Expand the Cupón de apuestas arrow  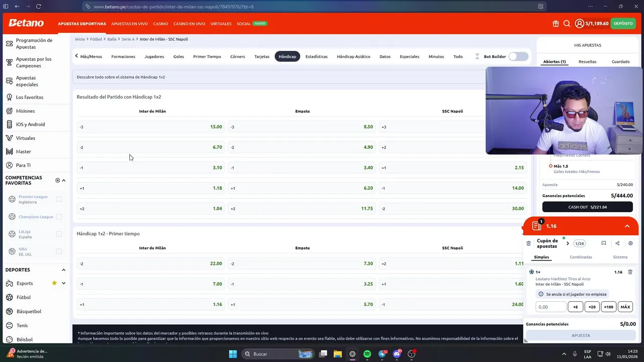568,243
